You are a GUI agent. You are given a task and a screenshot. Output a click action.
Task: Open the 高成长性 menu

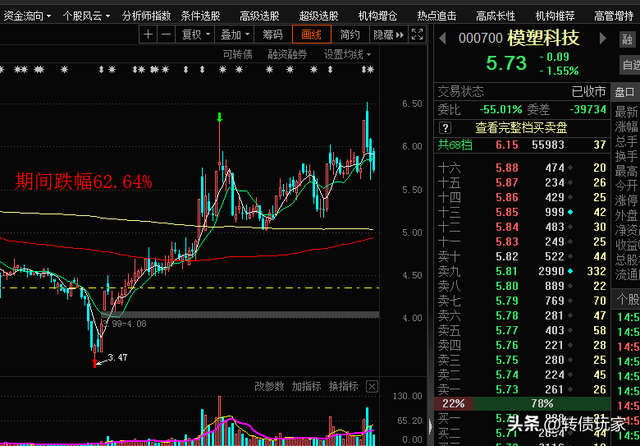tap(496, 16)
